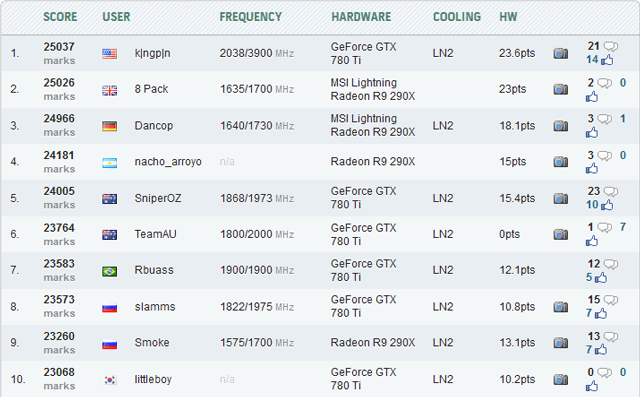Click the South Korea flag next to littleboy
This screenshot has width=640, height=397.
109,380
